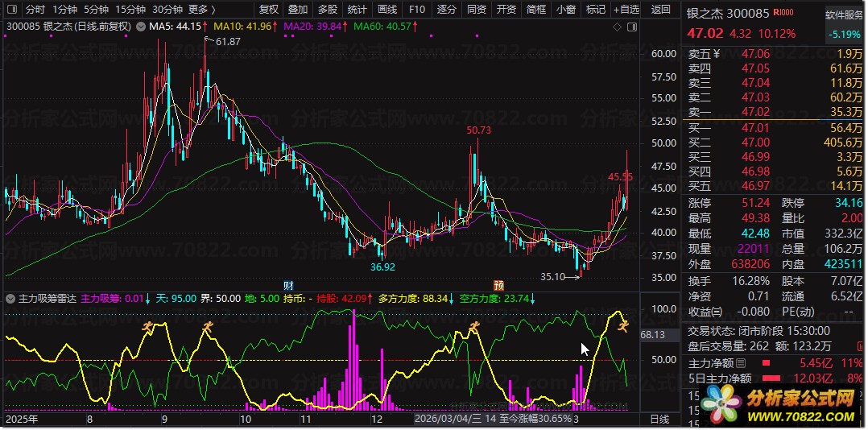
Task: Switch to the 15分钟 period tab
Action: coord(130,10)
